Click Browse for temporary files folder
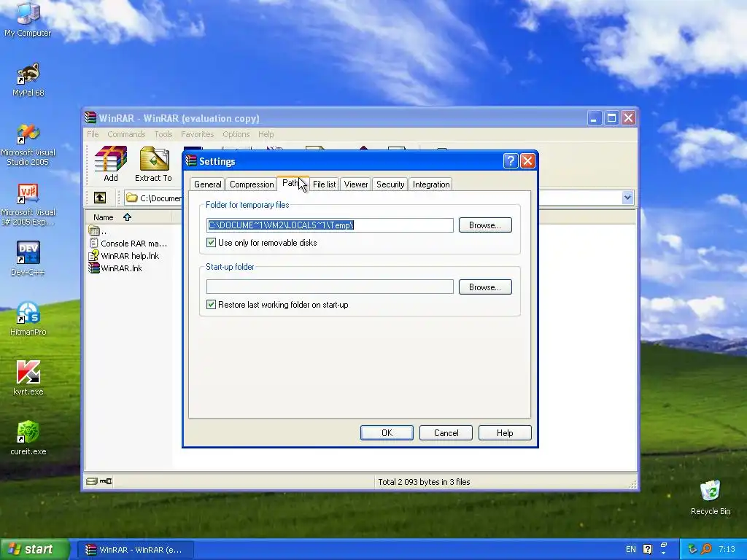This screenshot has height=560, width=747. (x=485, y=225)
